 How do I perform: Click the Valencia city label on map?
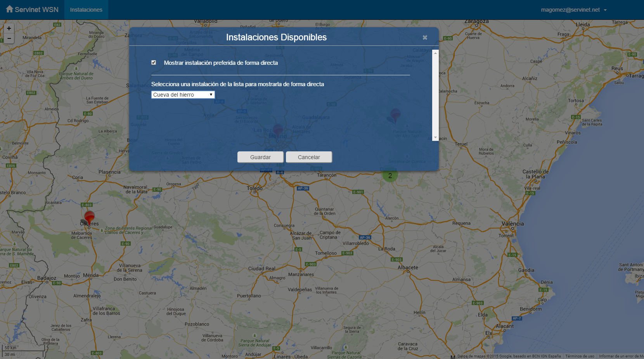(512, 224)
